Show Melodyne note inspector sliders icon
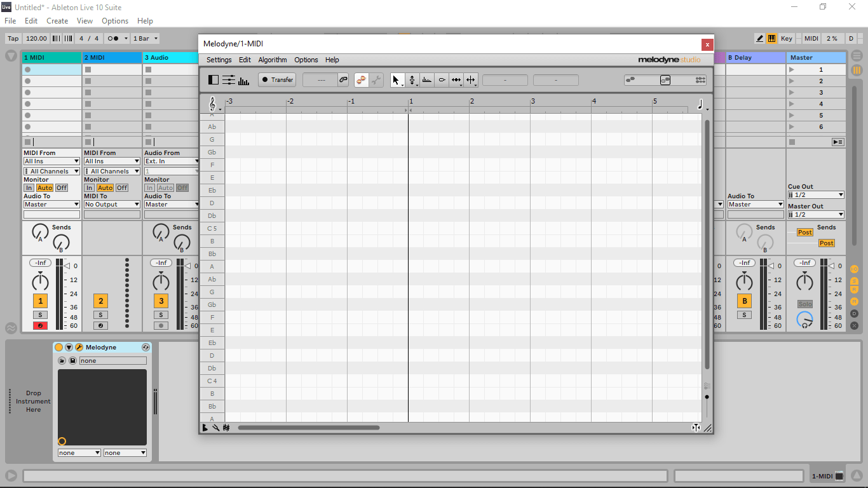This screenshot has width=868, height=488. (x=229, y=80)
